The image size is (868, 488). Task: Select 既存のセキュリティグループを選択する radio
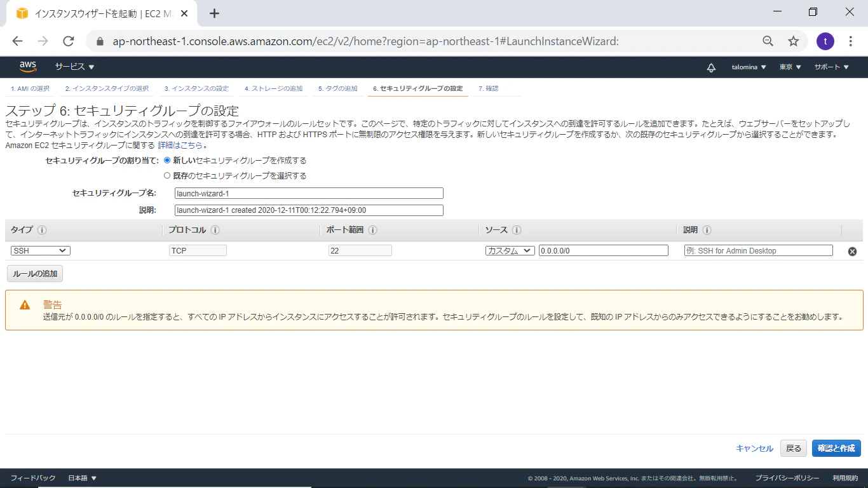pyautogui.click(x=167, y=175)
